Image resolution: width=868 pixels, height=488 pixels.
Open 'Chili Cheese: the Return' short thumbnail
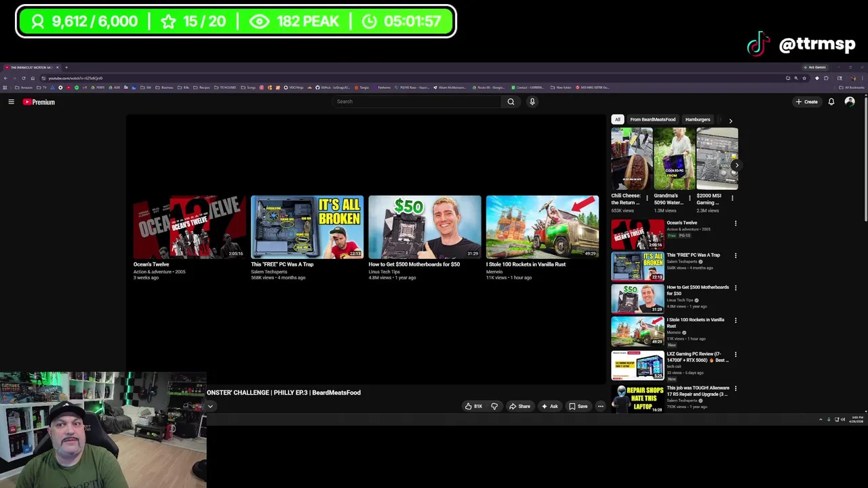pos(631,159)
